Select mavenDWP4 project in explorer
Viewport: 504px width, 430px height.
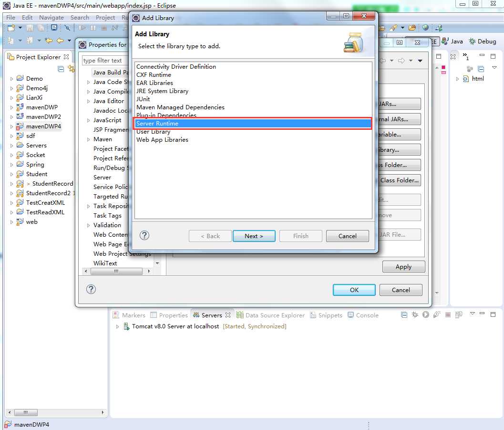pos(43,126)
